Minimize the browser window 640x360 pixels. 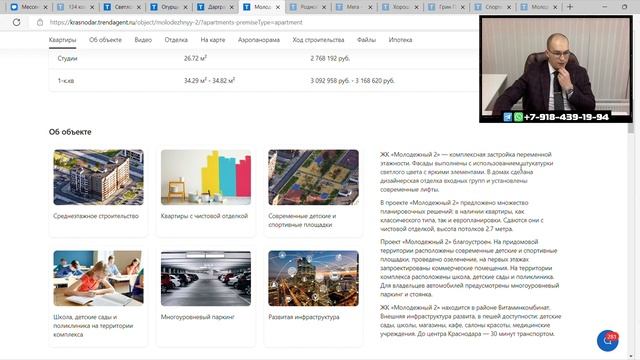(x=604, y=7)
